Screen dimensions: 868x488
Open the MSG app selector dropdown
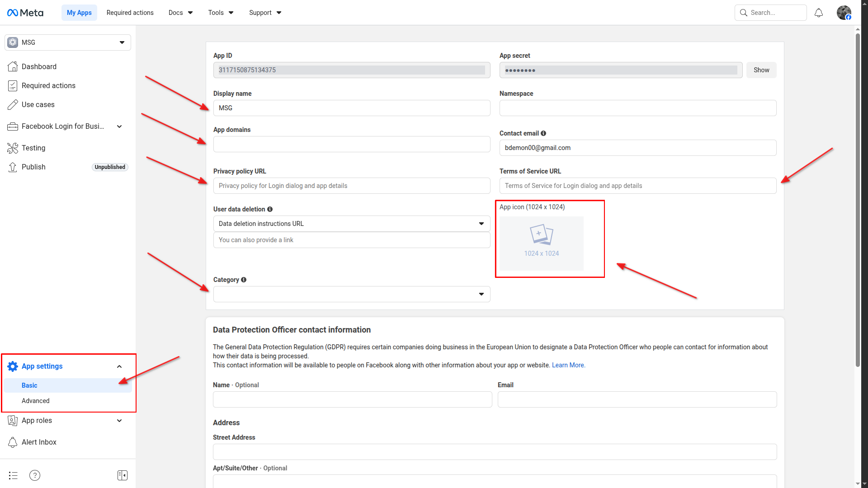(x=68, y=42)
